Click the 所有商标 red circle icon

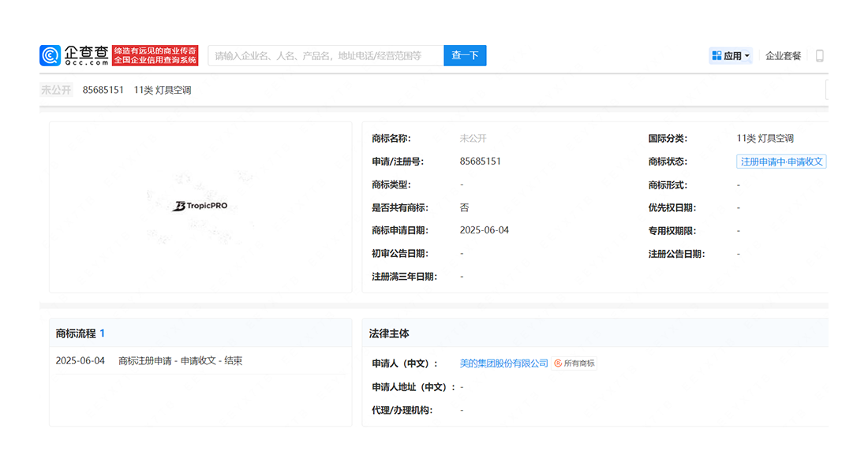click(x=558, y=363)
